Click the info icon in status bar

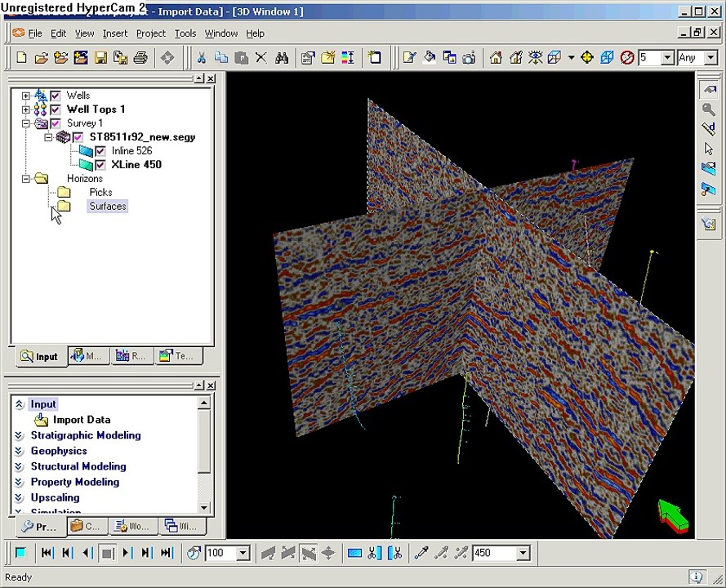pyautogui.click(x=697, y=577)
